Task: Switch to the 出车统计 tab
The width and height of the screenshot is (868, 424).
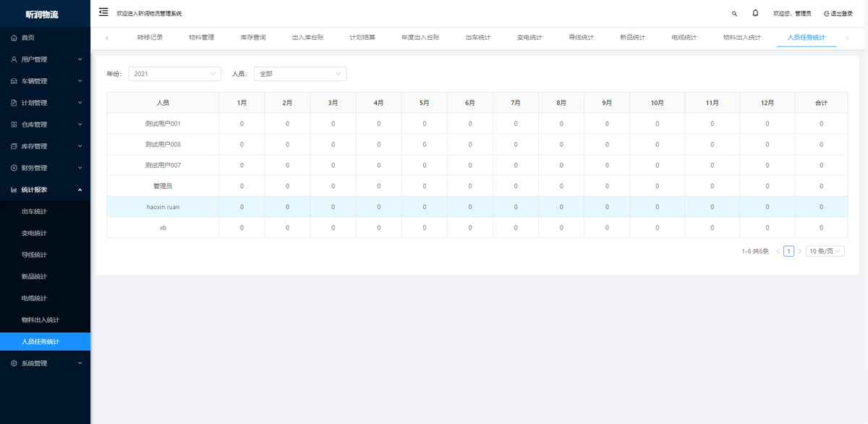Action: click(478, 37)
